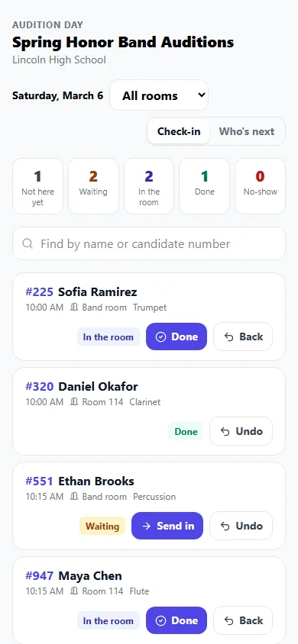Show the No-show candidates card

click(261, 186)
